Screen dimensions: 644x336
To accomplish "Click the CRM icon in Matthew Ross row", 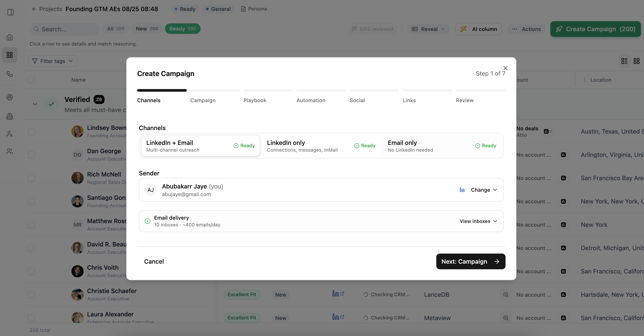I will (563, 225).
